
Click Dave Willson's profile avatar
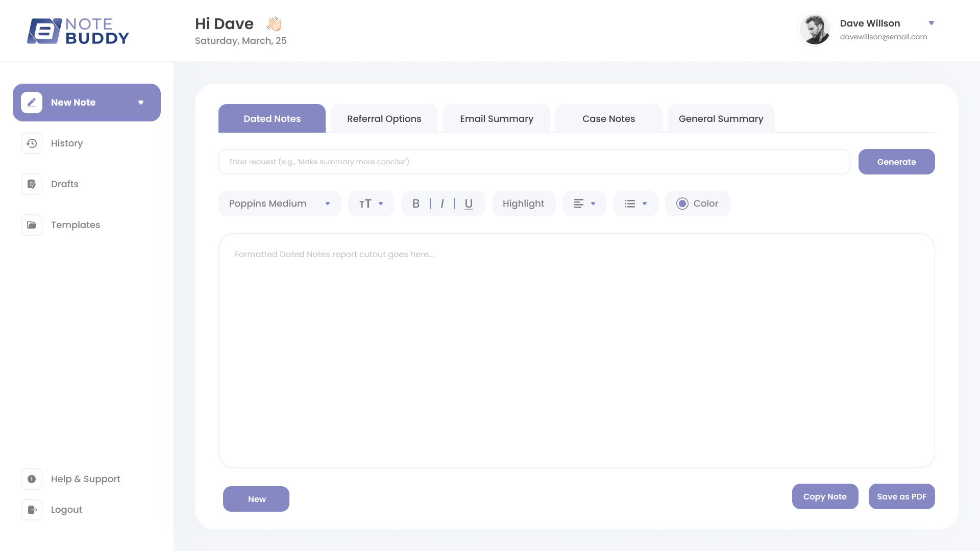click(815, 30)
